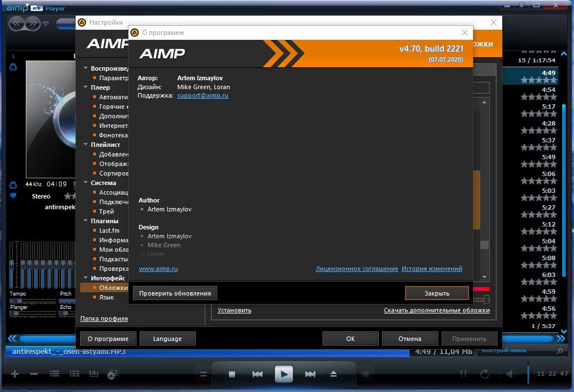574x392 pixels.
Task: Click the Быстрый поиск search field
Action: pyautogui.click(x=515, y=351)
